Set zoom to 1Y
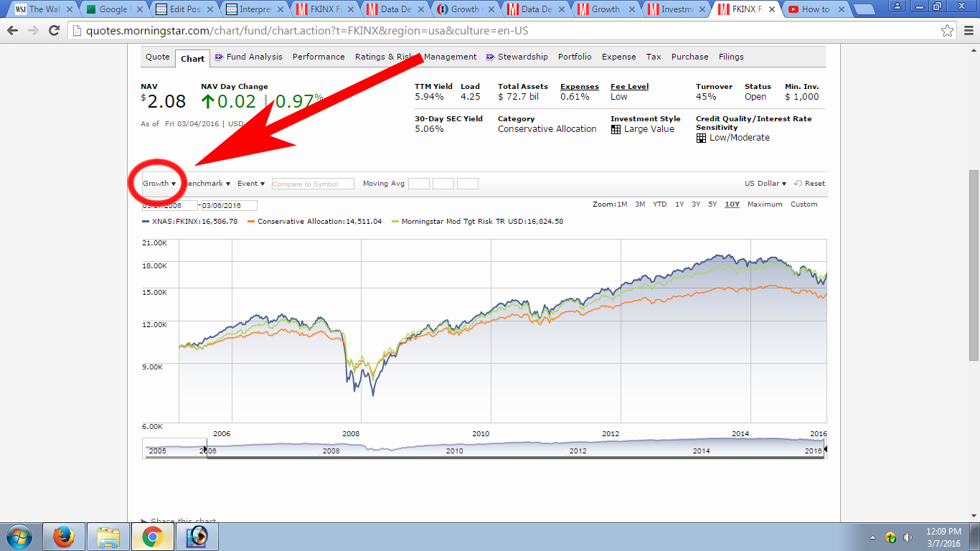The width and height of the screenshot is (980, 551). (679, 204)
